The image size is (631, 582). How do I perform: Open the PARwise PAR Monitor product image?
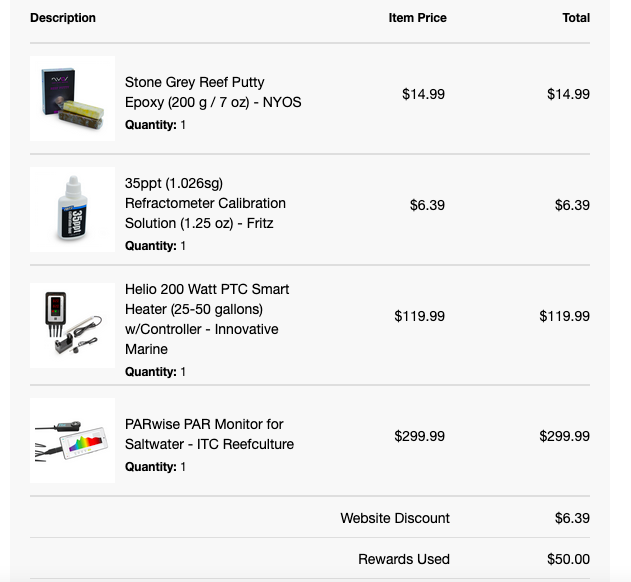click(x=72, y=440)
